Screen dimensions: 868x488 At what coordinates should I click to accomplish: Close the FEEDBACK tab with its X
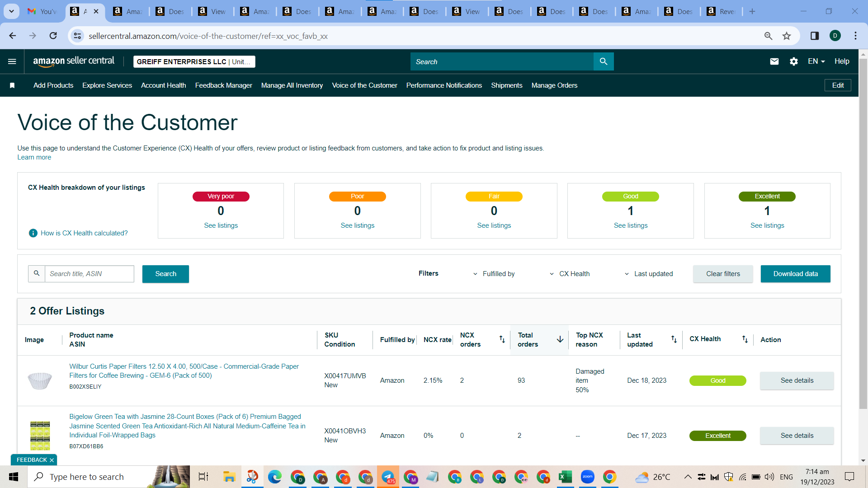pos(52,460)
